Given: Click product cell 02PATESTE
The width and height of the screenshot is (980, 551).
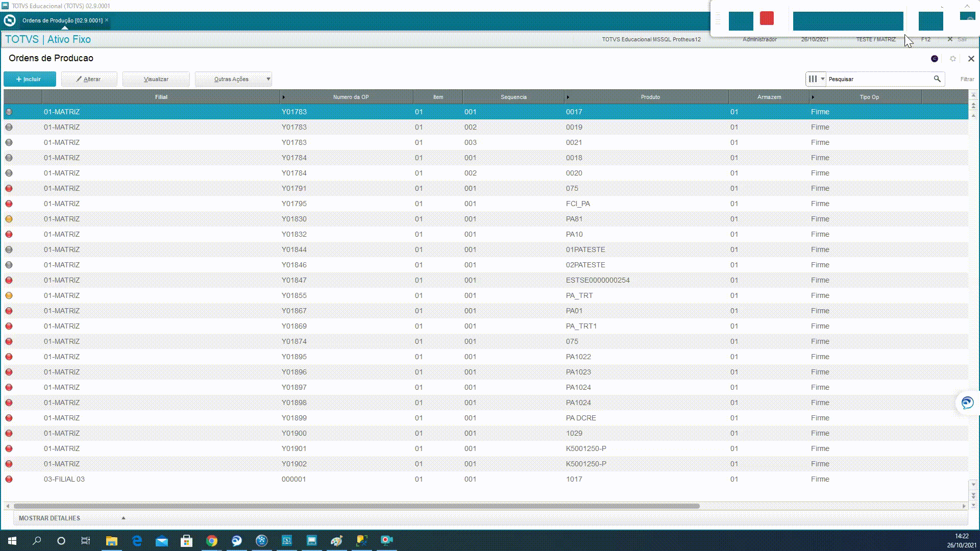Looking at the screenshot, I should (585, 265).
